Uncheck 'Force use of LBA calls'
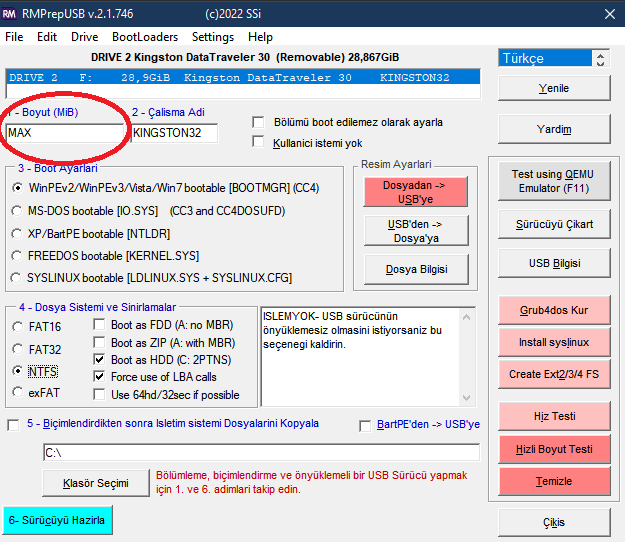 [99, 377]
